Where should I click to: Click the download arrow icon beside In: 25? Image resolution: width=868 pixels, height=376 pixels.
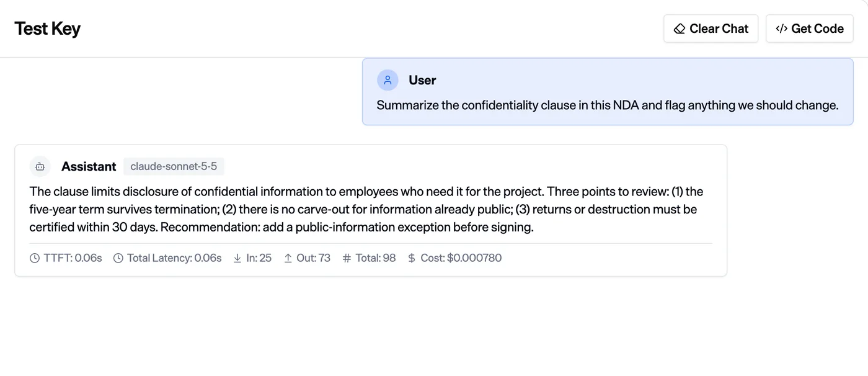click(237, 258)
